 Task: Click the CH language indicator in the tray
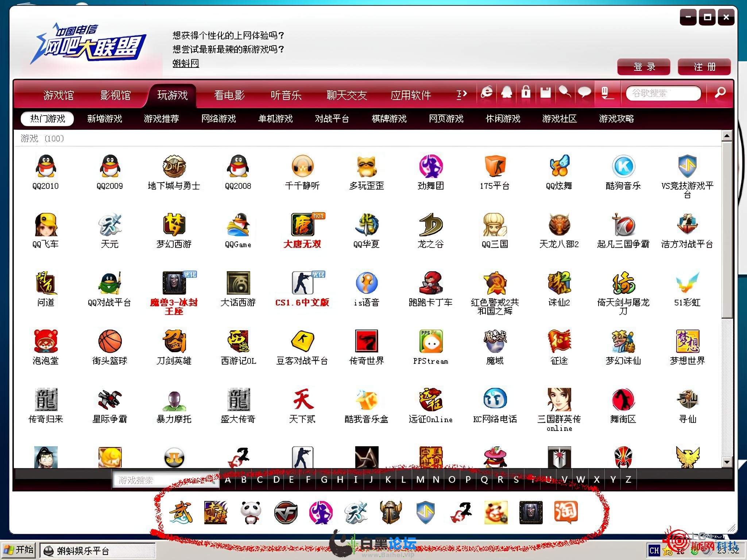[654, 551]
